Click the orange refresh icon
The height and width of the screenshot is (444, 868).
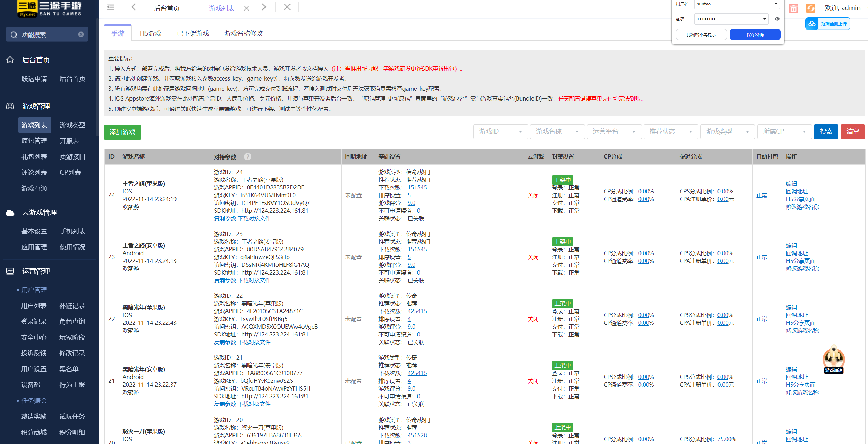[x=810, y=8]
